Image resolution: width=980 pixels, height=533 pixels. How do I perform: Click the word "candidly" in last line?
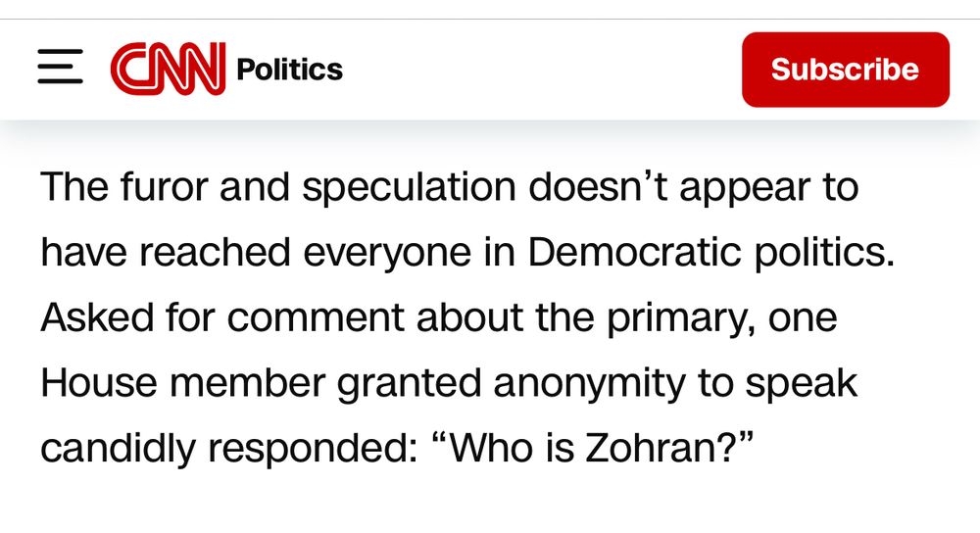point(118,450)
